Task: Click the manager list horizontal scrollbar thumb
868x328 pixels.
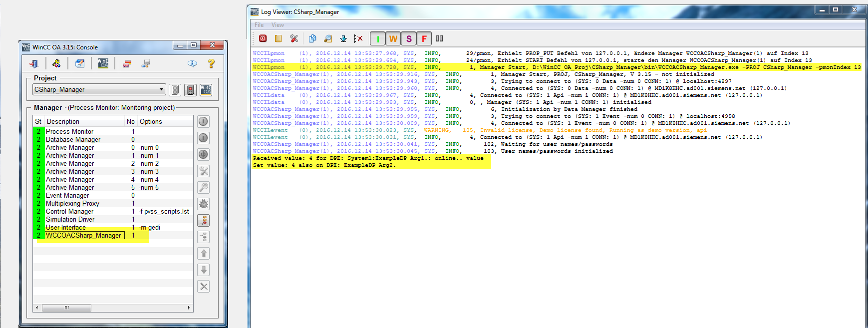Action: 66,308
